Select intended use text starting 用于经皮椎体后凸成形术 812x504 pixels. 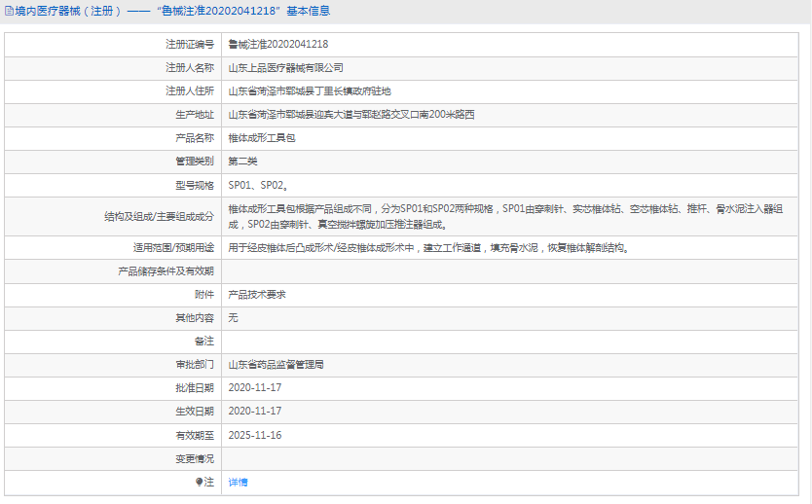coord(428,248)
